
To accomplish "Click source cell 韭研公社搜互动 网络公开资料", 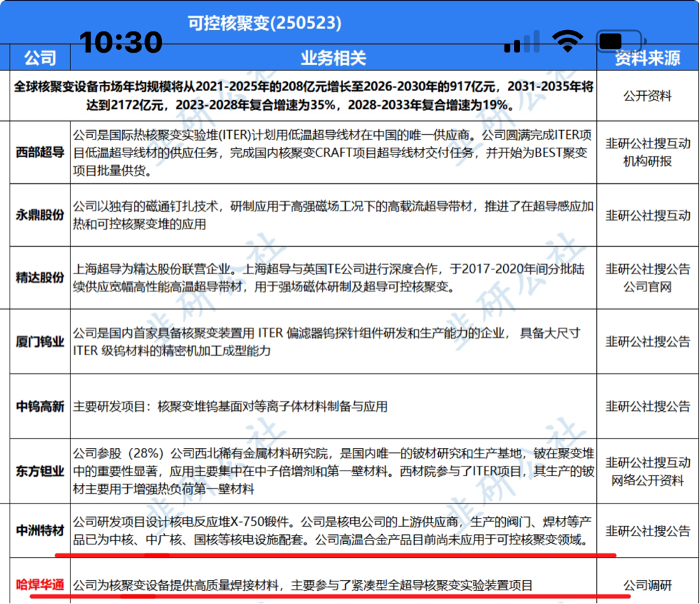I will (x=648, y=471).
